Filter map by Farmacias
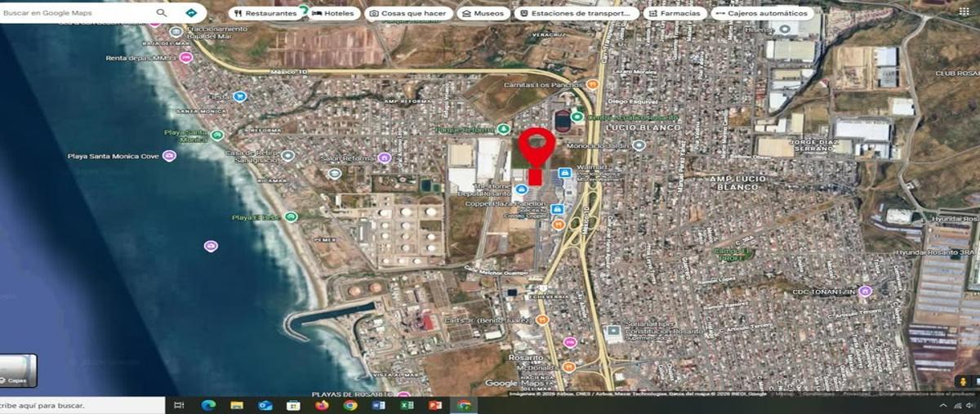 675,13
